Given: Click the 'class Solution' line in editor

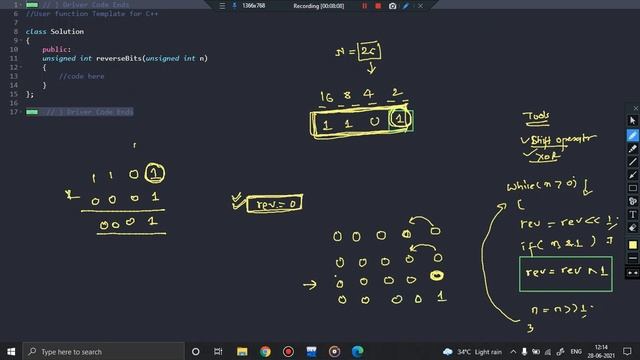Looking at the screenshot, I should [55, 31].
